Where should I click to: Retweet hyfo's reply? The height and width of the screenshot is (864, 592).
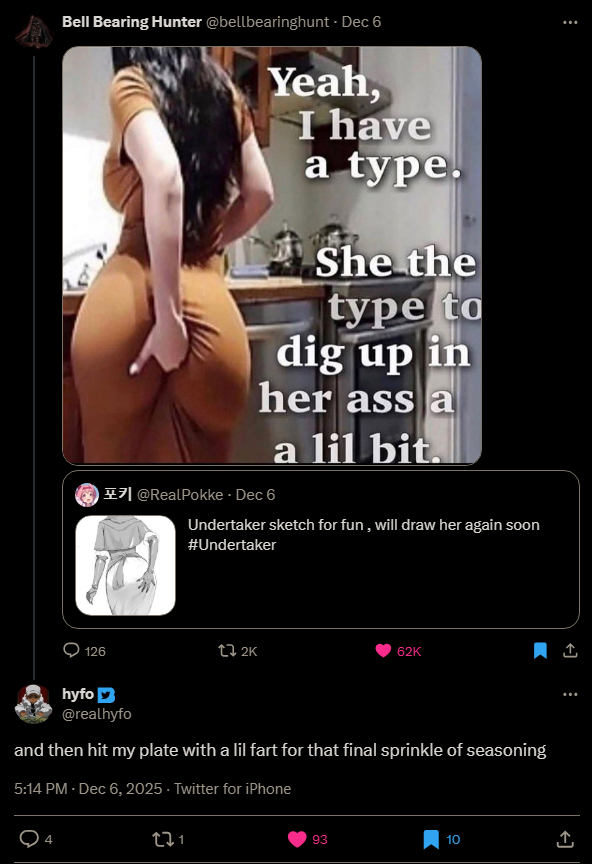click(162, 839)
